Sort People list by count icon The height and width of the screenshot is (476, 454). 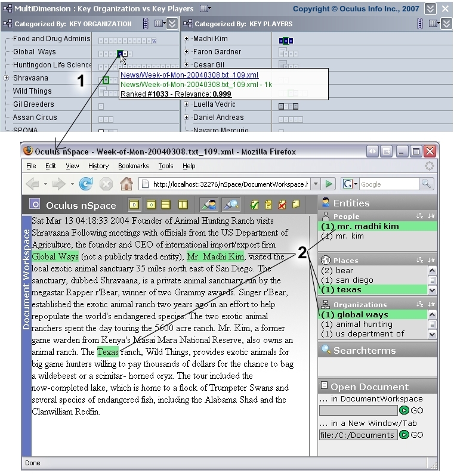[431, 216]
